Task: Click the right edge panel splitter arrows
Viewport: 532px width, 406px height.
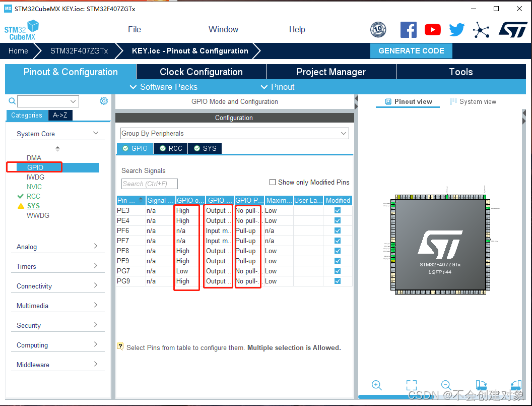Action: 524,117
